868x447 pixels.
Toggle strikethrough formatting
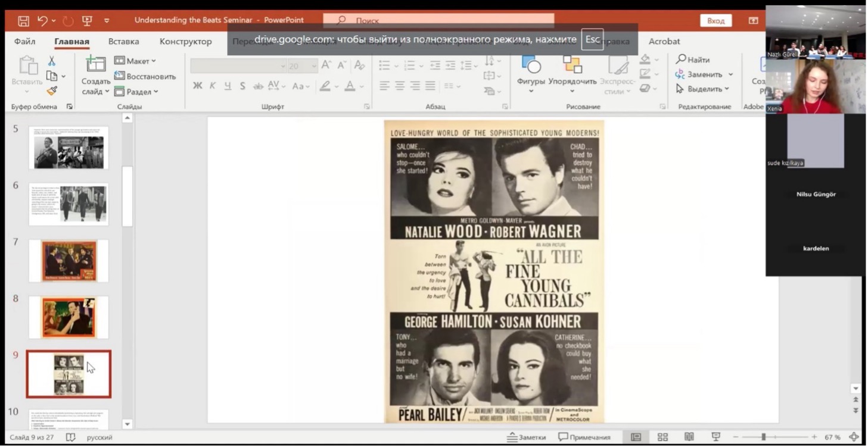click(x=258, y=86)
